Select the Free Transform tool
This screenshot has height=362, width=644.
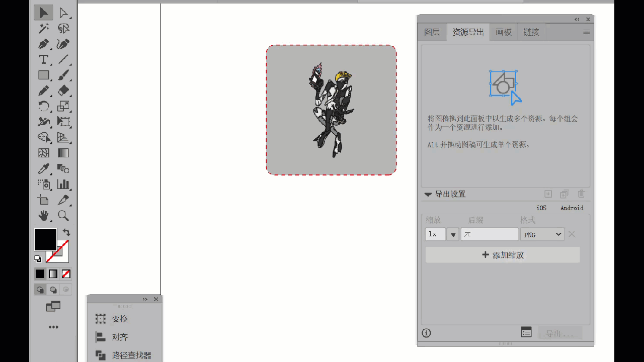pyautogui.click(x=63, y=122)
